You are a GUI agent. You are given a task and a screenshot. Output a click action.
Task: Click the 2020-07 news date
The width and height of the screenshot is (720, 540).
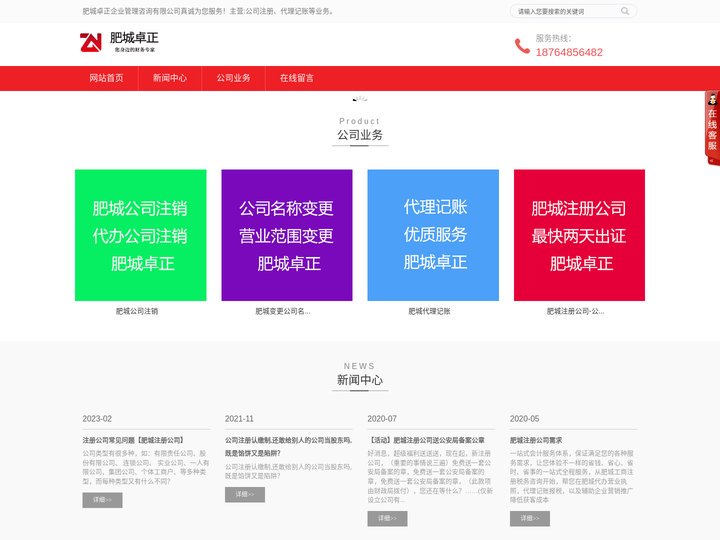[x=382, y=419]
